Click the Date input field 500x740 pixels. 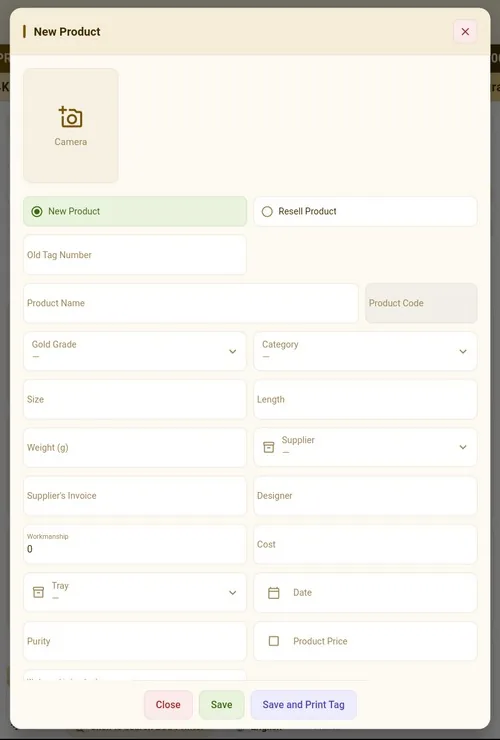pos(365,593)
